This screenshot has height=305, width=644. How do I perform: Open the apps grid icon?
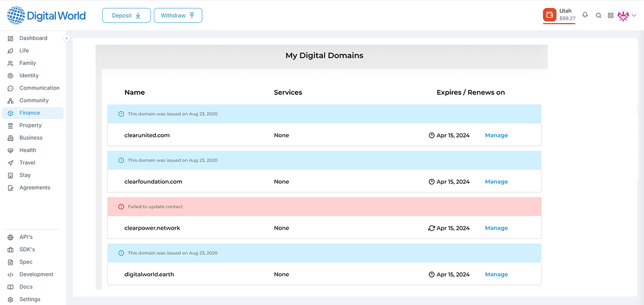(610, 15)
